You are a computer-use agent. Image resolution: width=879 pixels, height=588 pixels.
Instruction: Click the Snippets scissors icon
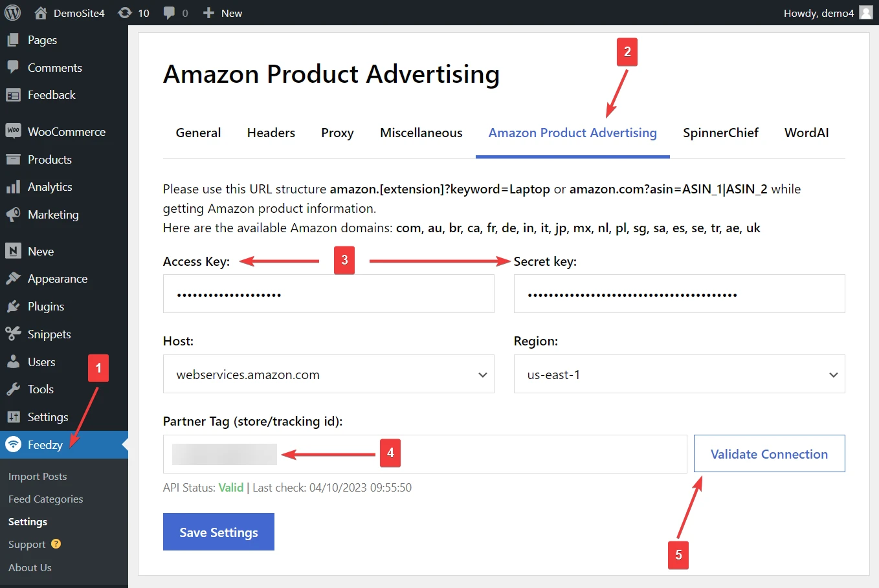tap(13, 334)
